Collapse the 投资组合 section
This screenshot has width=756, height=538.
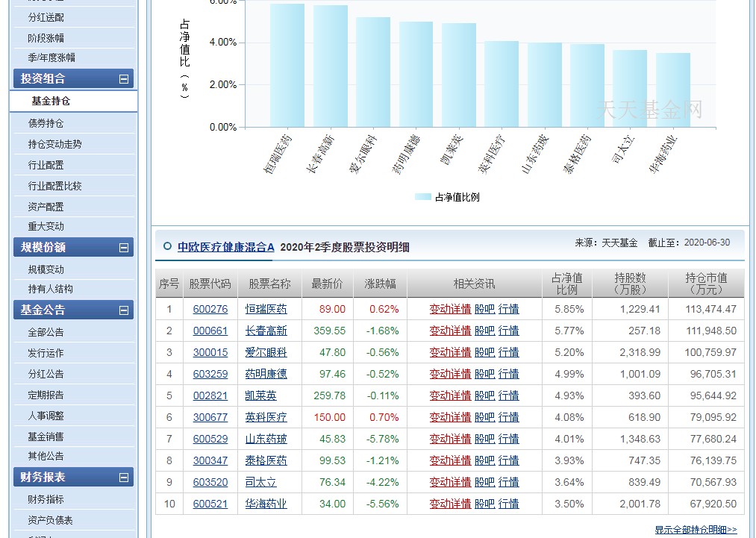tap(124, 79)
